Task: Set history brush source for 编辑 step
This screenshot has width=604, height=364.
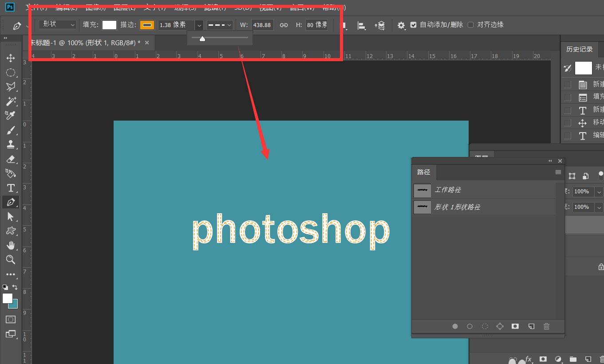Action: 568,136
